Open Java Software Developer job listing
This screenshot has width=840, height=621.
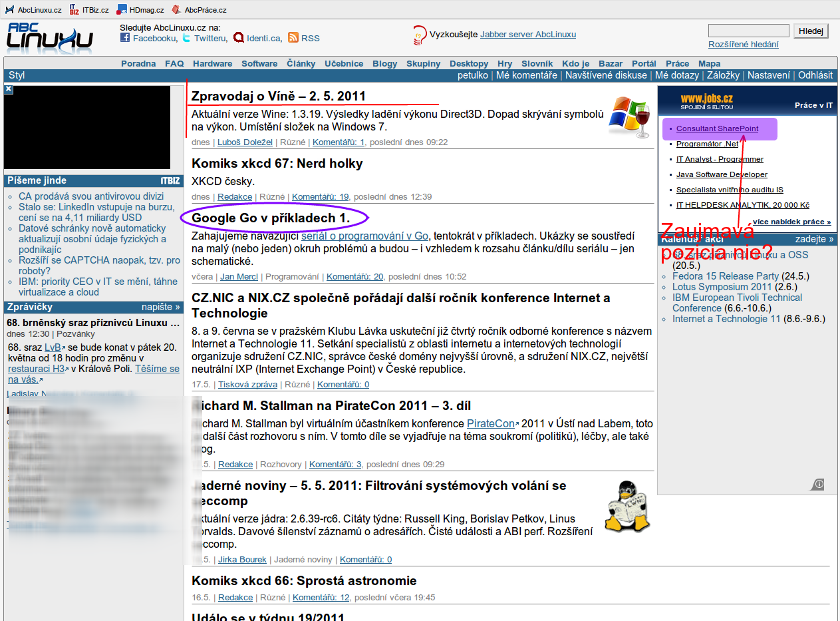[x=722, y=174]
